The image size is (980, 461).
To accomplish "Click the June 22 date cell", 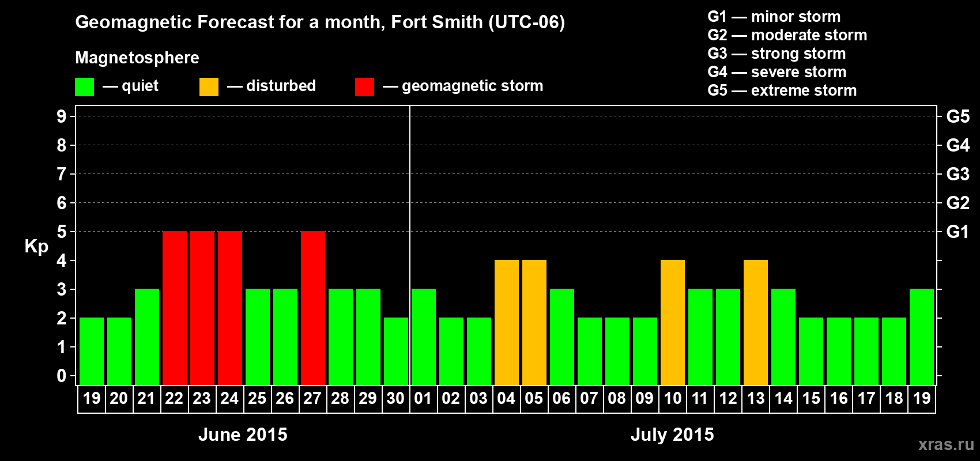I will [174, 399].
